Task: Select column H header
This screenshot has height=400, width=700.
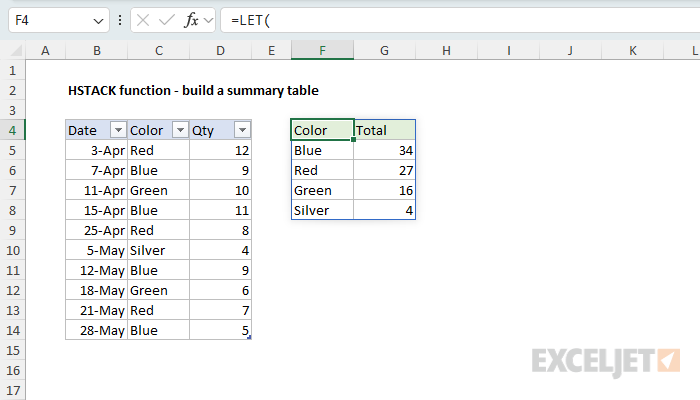Action: tap(446, 50)
